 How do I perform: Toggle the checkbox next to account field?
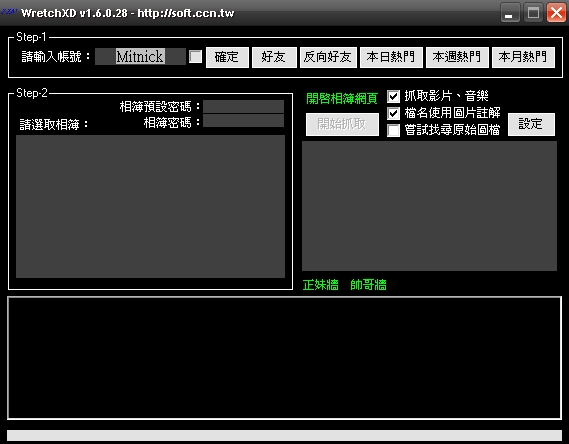click(x=196, y=57)
